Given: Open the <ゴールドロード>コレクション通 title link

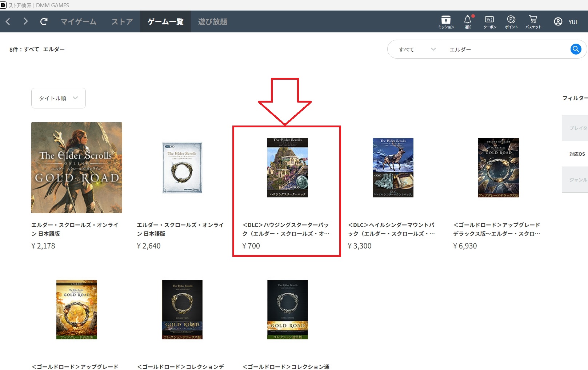Looking at the screenshot, I should [x=286, y=366].
